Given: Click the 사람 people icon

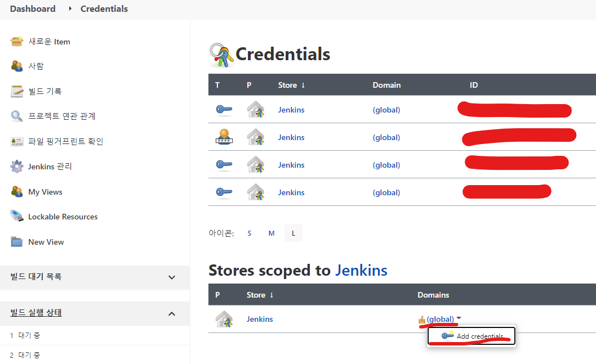Looking at the screenshot, I should pos(17,66).
